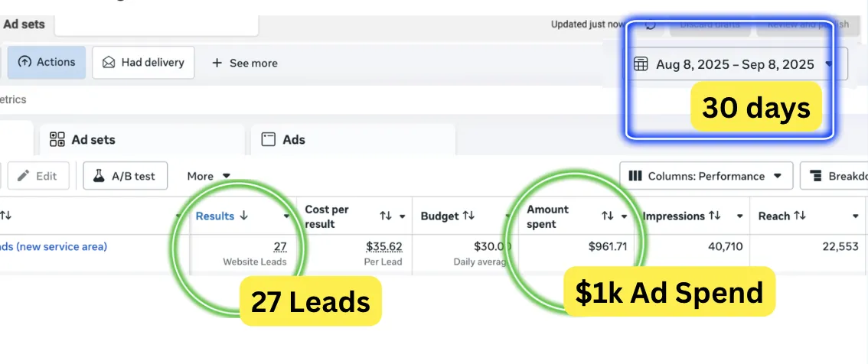Click the Actions button
The height and width of the screenshot is (364, 868).
[47, 63]
